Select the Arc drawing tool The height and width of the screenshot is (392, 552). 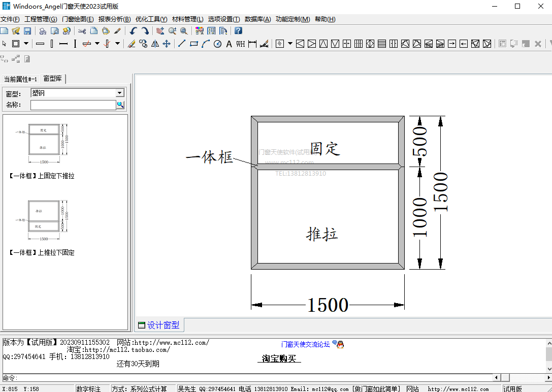[x=206, y=44]
